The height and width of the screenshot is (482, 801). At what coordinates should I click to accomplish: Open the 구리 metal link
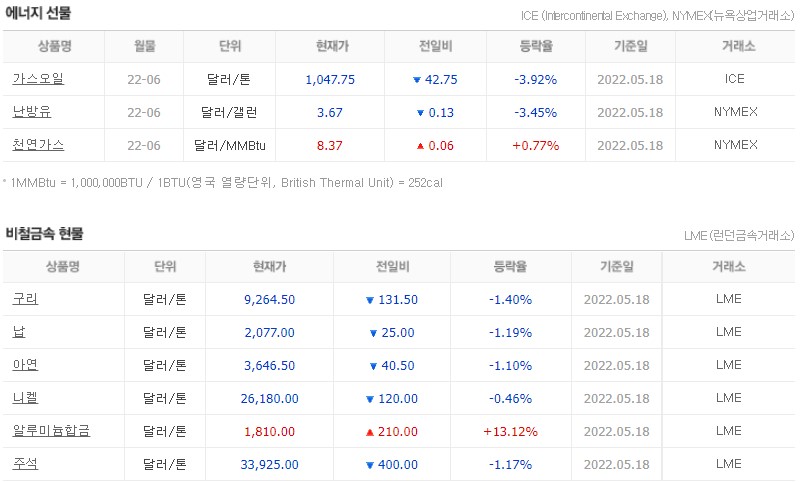point(25,299)
